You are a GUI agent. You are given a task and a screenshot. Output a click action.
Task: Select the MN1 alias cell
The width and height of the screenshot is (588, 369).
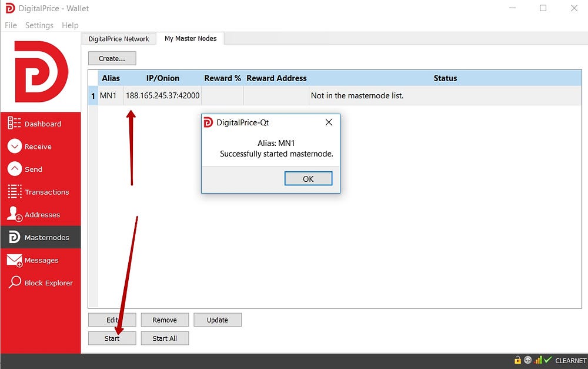[x=111, y=96]
